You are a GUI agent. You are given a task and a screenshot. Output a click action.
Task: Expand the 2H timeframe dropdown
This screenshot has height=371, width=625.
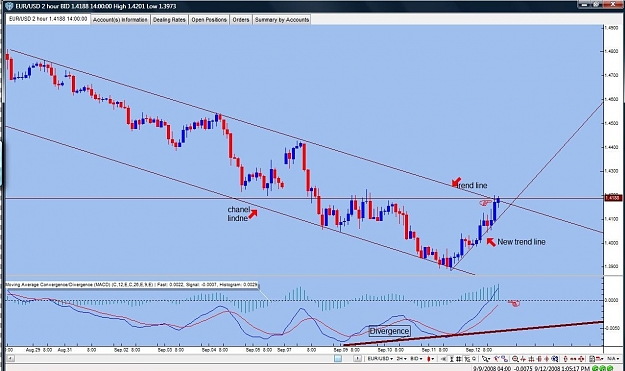(401, 359)
